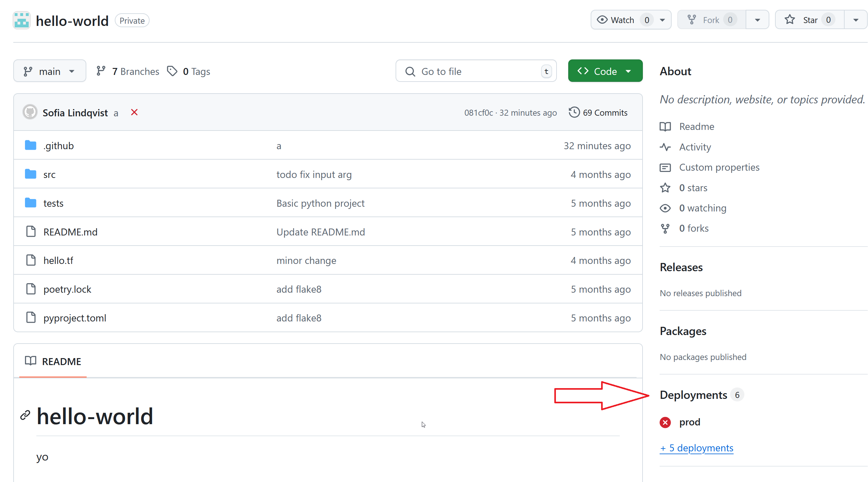Open commit history via clock icon
The width and height of the screenshot is (868, 482).
(x=574, y=113)
